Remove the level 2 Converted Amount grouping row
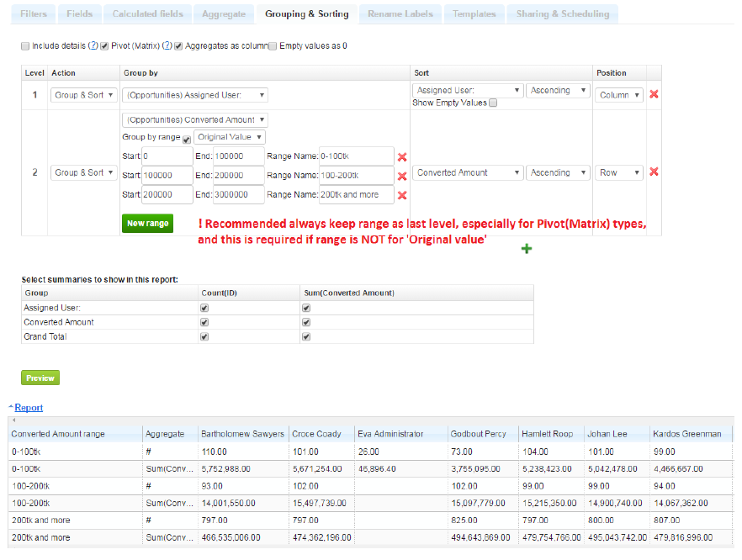This screenshot has width=742, height=560. tap(654, 172)
